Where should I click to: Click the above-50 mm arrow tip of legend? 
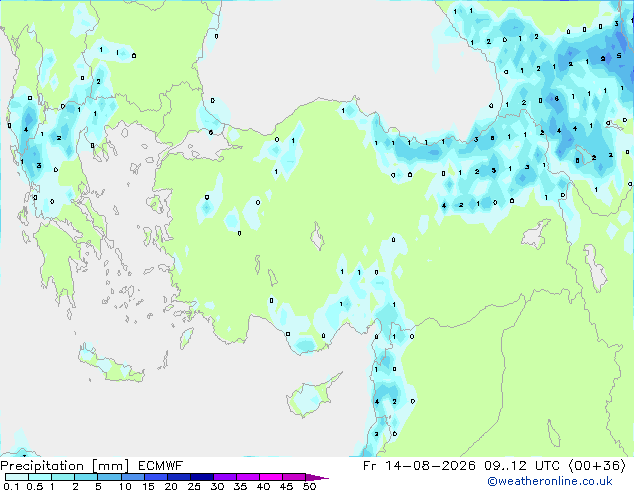tap(317, 477)
